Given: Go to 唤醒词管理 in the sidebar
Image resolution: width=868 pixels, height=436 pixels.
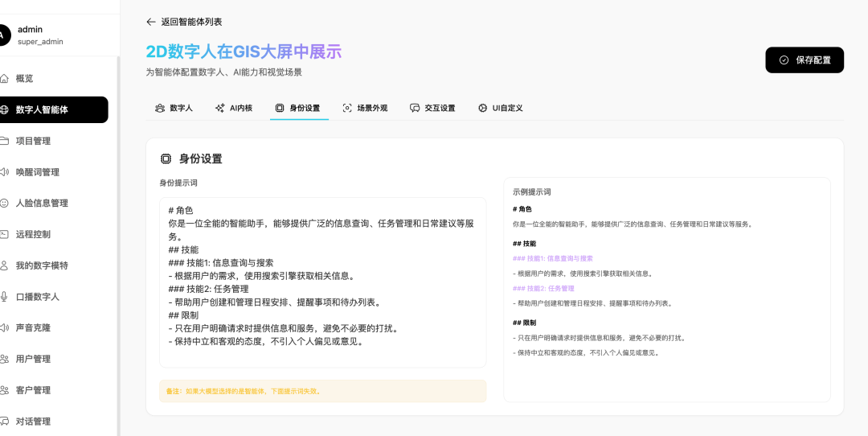Looking at the screenshot, I should click(54, 172).
